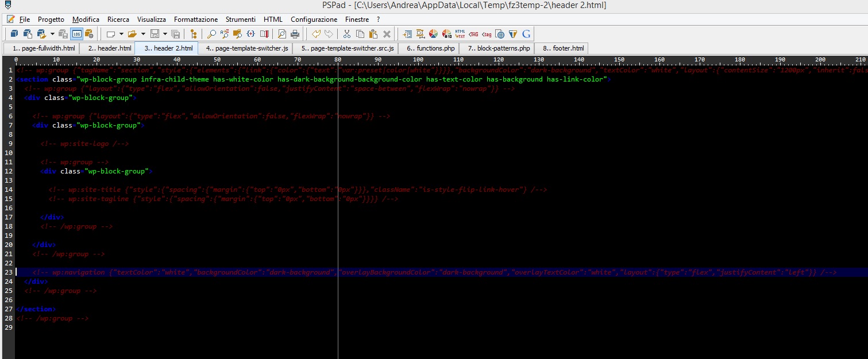Click the Paste clipboard icon
The height and width of the screenshot is (359, 868).
(373, 34)
